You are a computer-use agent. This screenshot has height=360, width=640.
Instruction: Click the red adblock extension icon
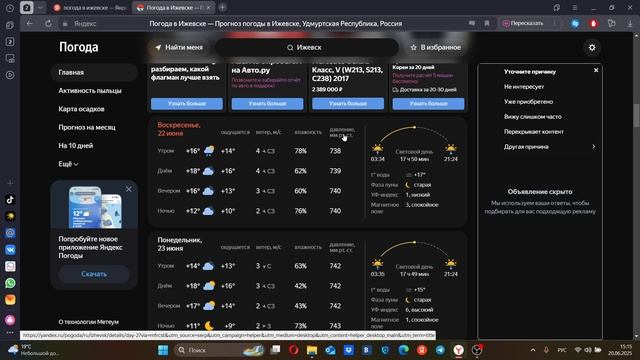pos(593,24)
